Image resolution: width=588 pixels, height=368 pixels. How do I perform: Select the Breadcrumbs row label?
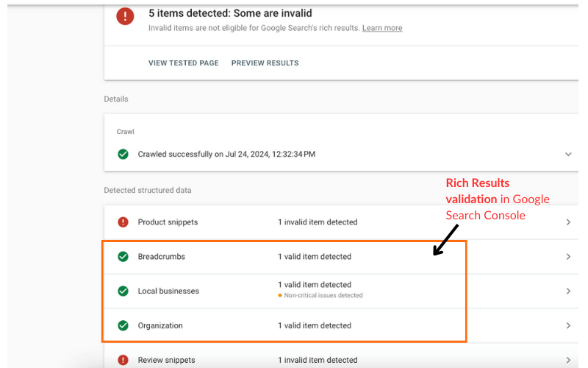coord(161,256)
